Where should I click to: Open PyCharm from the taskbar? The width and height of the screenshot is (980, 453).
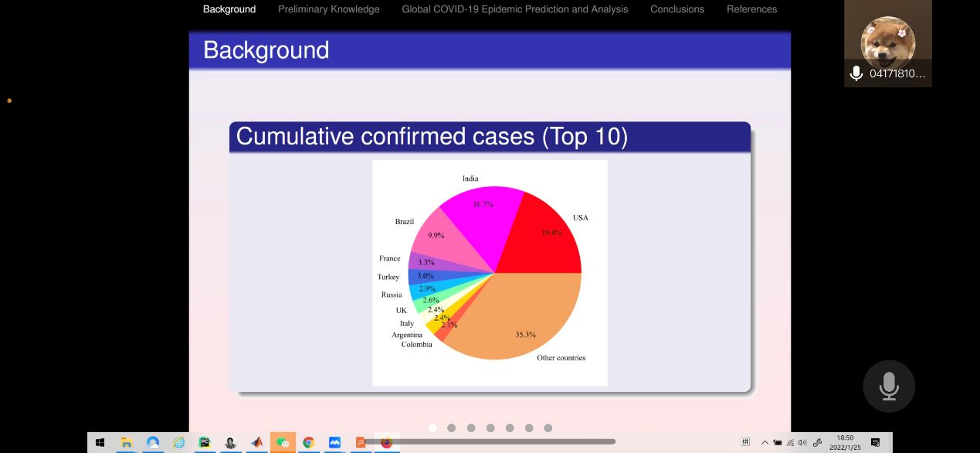205,442
